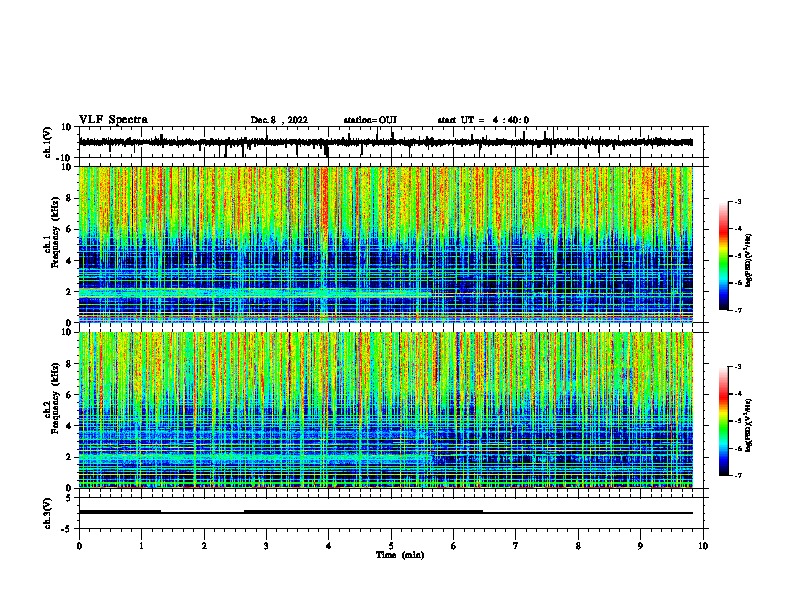Image resolution: width=792 pixels, height=612 pixels.
Task: Click the "-7" label on ch.2 color bar
Action: [x=737, y=475]
